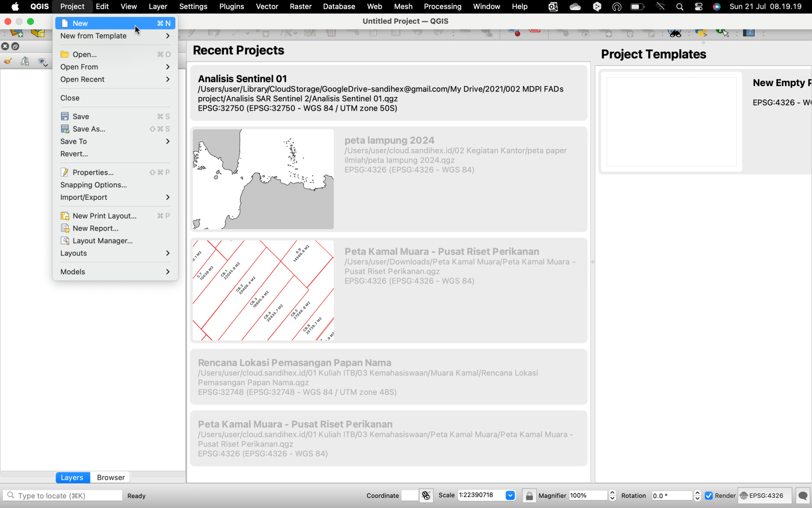The width and height of the screenshot is (812, 508).
Task: Expand the New from Template submenu
Action: coord(115,36)
